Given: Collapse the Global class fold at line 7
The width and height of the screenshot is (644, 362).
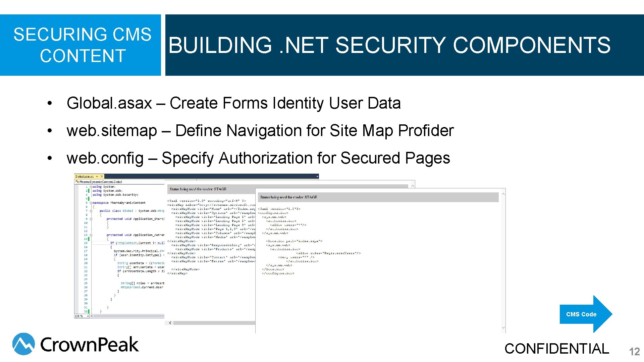Looking at the screenshot, I should coord(91,210).
